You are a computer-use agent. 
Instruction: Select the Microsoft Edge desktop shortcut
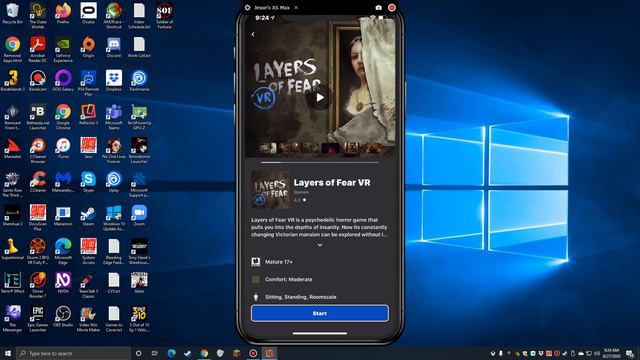click(x=63, y=251)
